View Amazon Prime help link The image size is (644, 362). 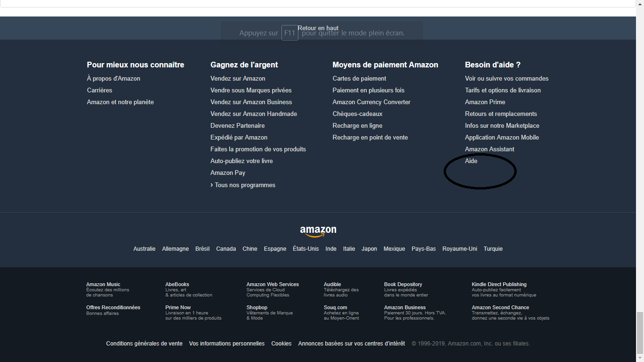[485, 102]
